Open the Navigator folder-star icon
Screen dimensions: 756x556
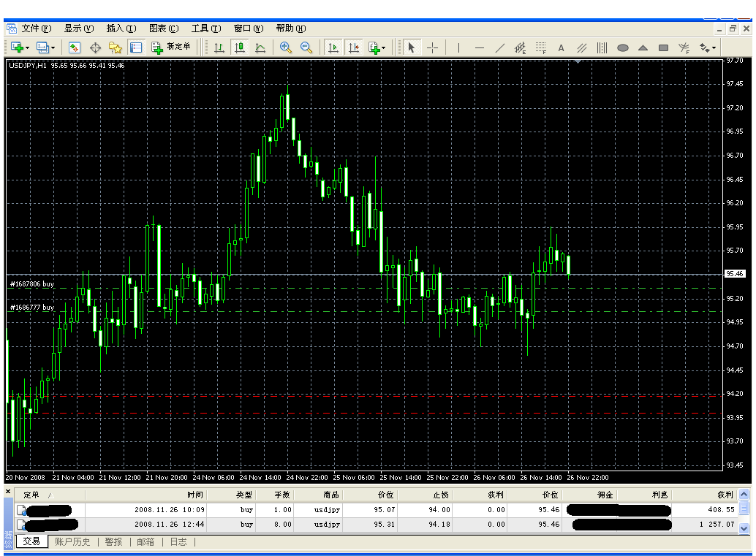[x=116, y=47]
